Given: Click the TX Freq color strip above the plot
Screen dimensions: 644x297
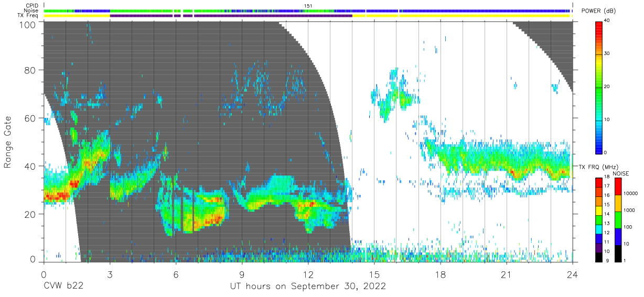Looking at the screenshot, I should (x=307, y=16).
